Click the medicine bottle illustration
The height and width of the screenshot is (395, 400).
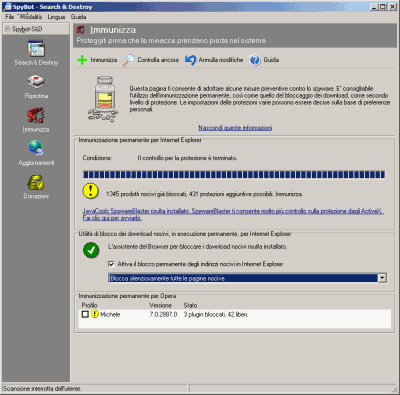coord(104,99)
